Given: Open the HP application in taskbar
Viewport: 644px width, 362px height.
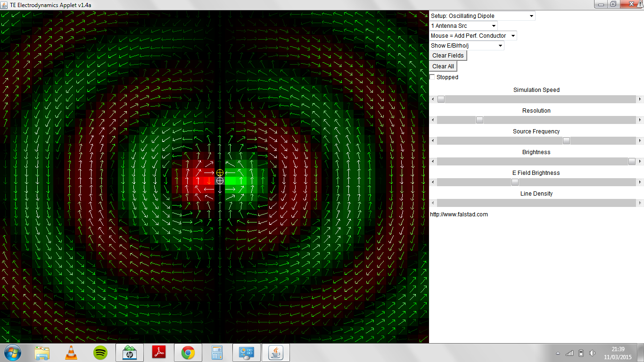Looking at the screenshot, I should (x=130, y=353).
